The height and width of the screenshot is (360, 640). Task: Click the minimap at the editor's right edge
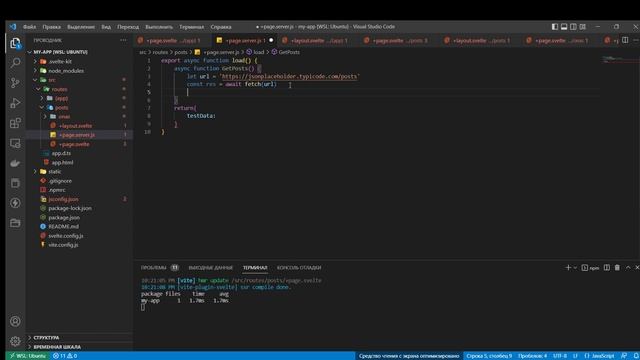click(620, 60)
